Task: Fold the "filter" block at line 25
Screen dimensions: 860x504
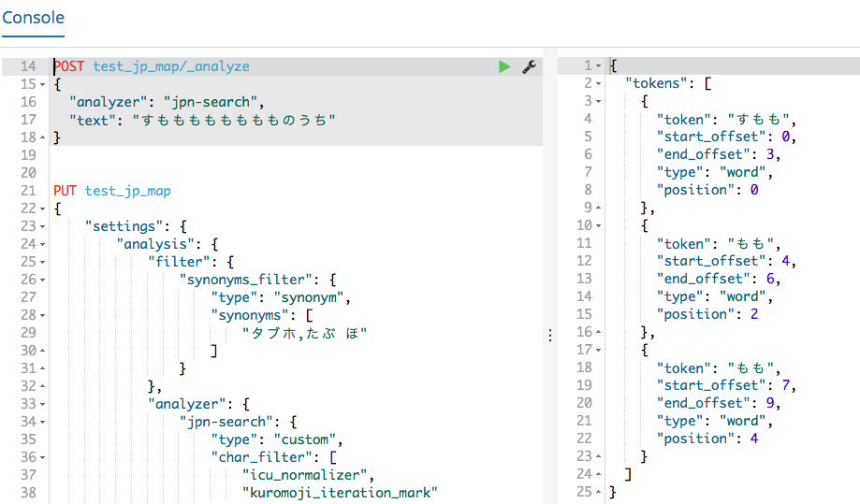Action: point(42,263)
